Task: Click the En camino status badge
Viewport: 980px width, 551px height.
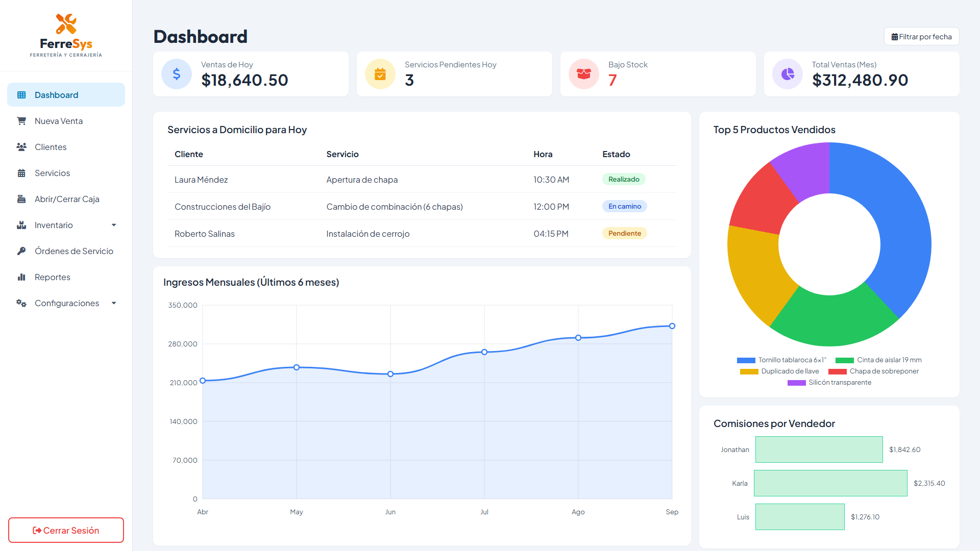Action: coord(625,206)
